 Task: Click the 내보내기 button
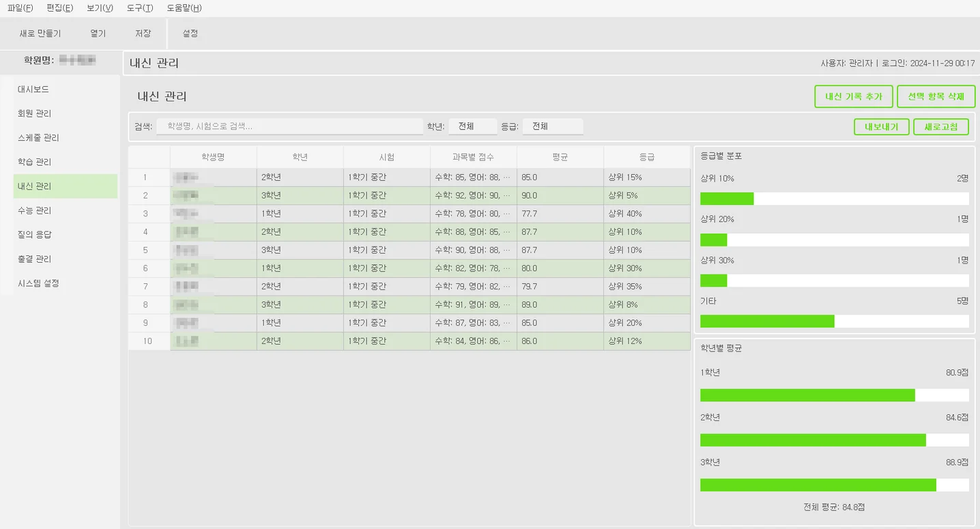tap(881, 127)
